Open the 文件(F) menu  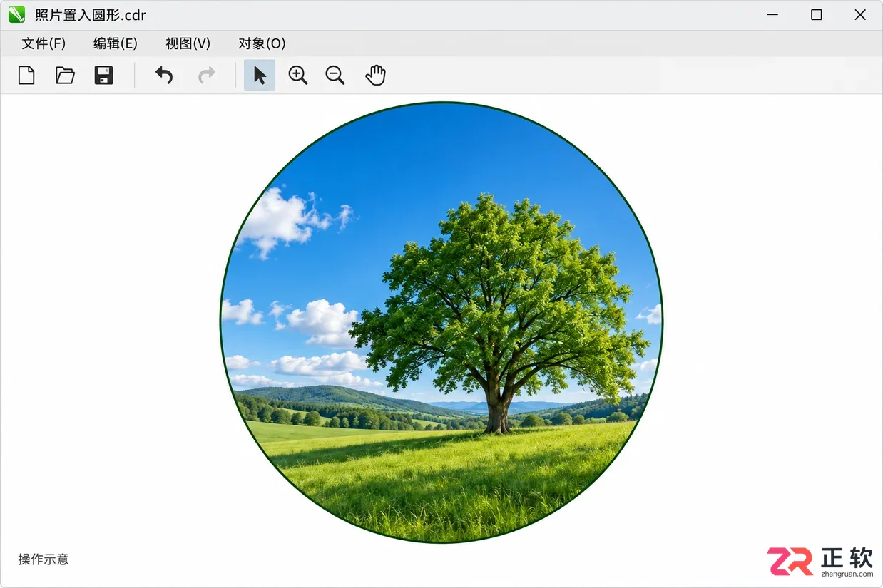tap(44, 43)
